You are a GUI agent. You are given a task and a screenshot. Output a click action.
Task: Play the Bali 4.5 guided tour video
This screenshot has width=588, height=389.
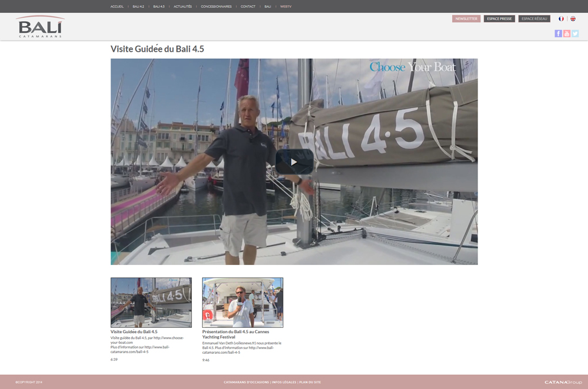295,162
